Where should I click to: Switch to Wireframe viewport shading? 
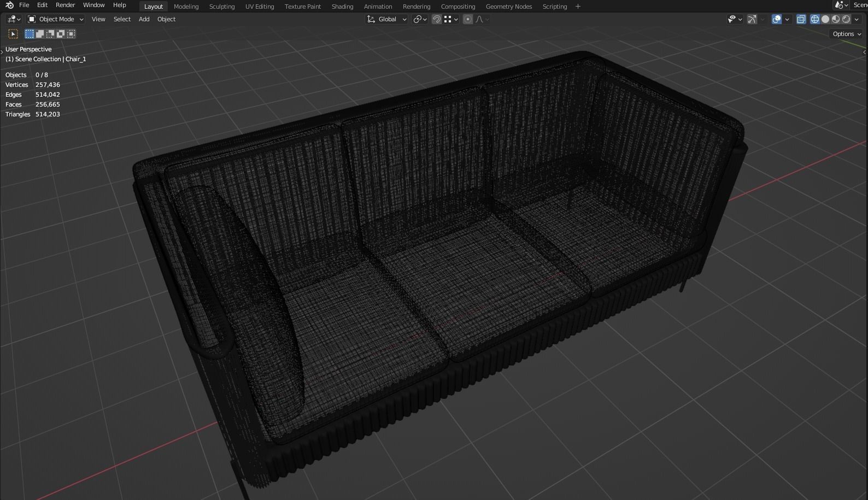pyautogui.click(x=815, y=19)
